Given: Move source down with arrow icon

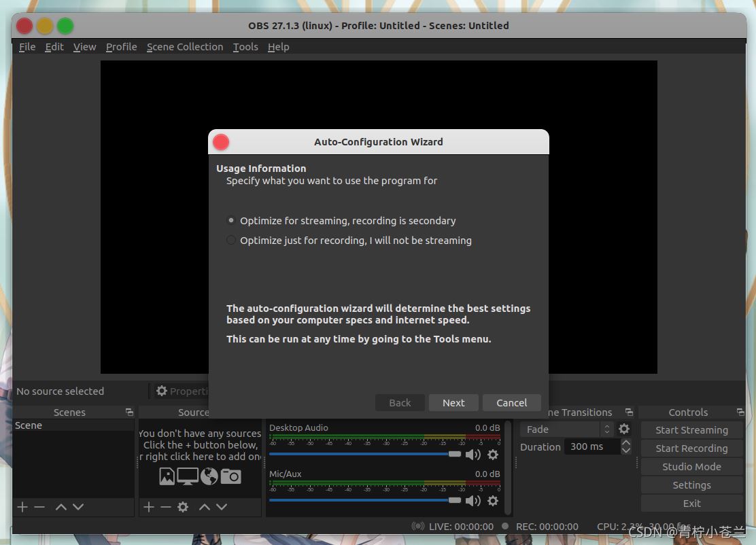Looking at the screenshot, I should coord(222,507).
